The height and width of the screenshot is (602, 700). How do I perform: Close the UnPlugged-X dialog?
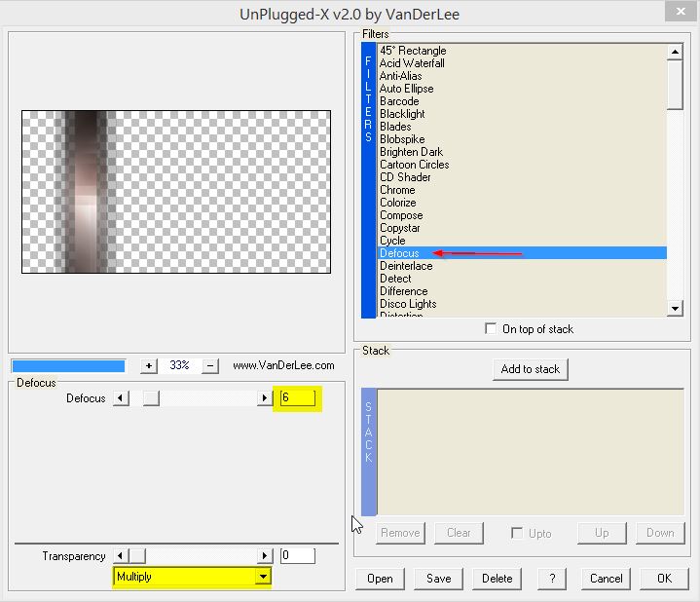pos(681,11)
